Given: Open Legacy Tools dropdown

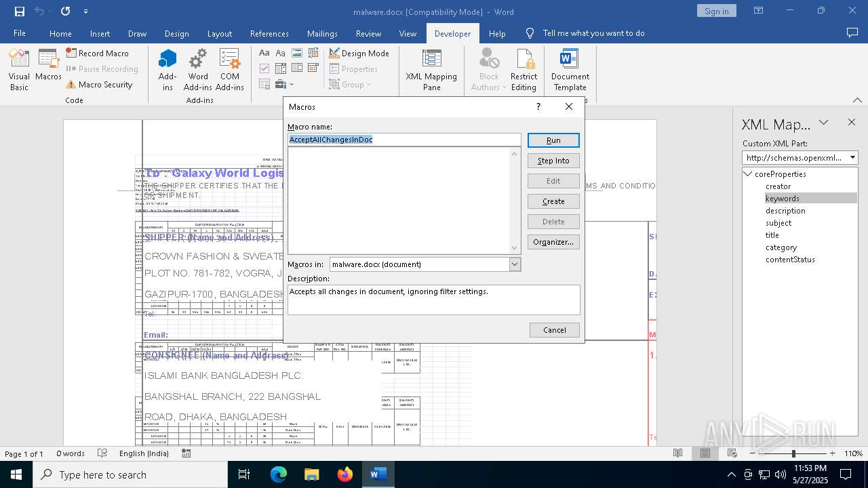Looking at the screenshot, I should tap(284, 85).
